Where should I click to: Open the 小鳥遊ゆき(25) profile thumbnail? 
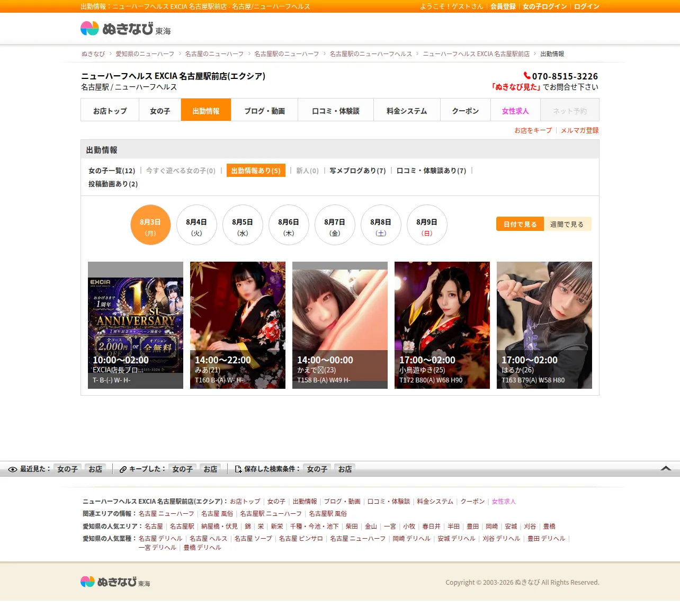[x=442, y=325]
